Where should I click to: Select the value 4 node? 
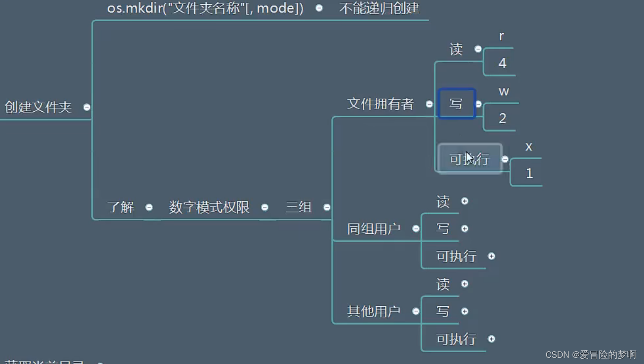[503, 63]
